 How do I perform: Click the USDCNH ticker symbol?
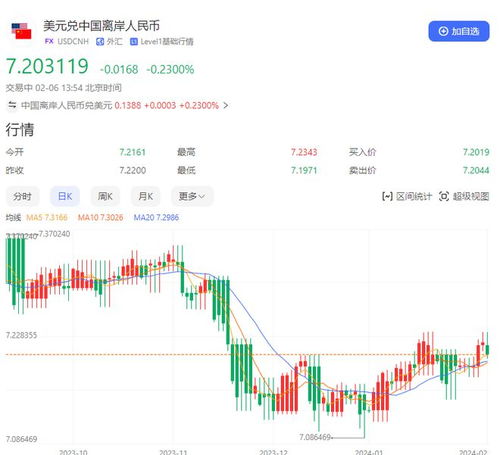coord(73,42)
